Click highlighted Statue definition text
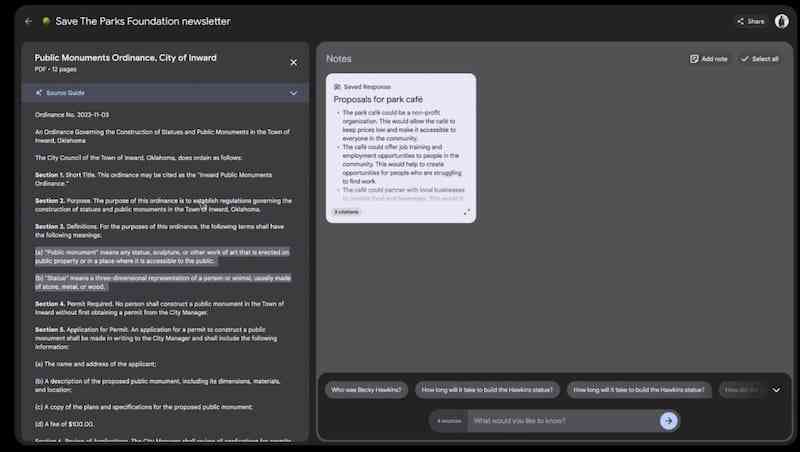Viewport: 800px width, 452px height. coord(163,282)
